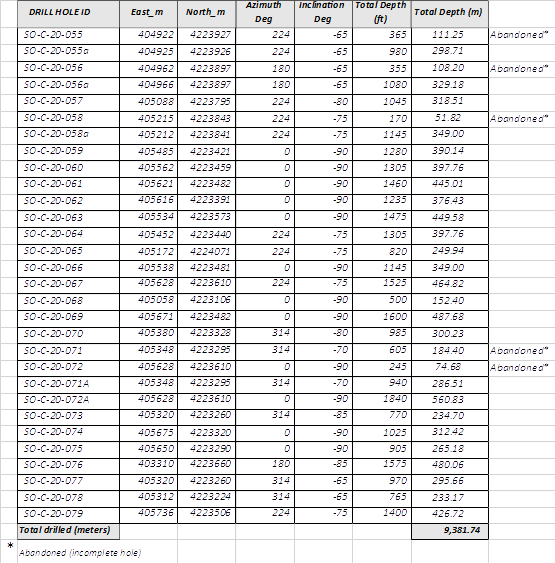The image size is (555, 563).
Task: Click the Total Depth (ft) header
Action: (x=382, y=14)
